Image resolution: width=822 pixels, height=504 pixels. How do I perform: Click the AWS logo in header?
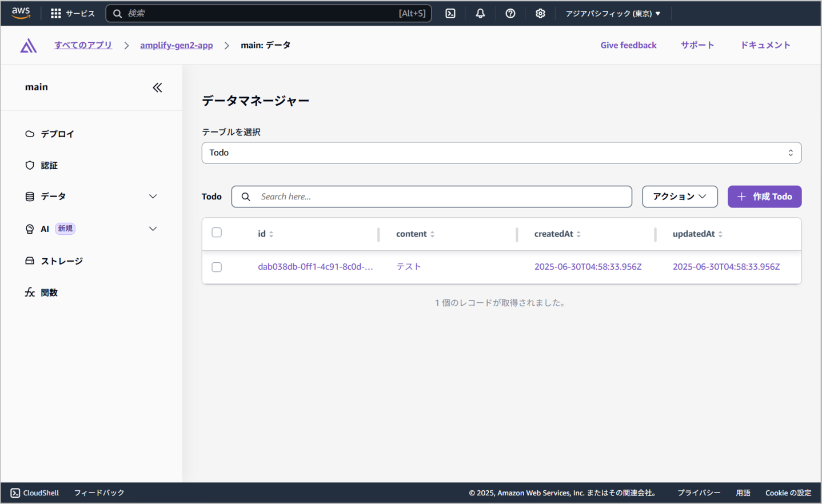[21, 13]
